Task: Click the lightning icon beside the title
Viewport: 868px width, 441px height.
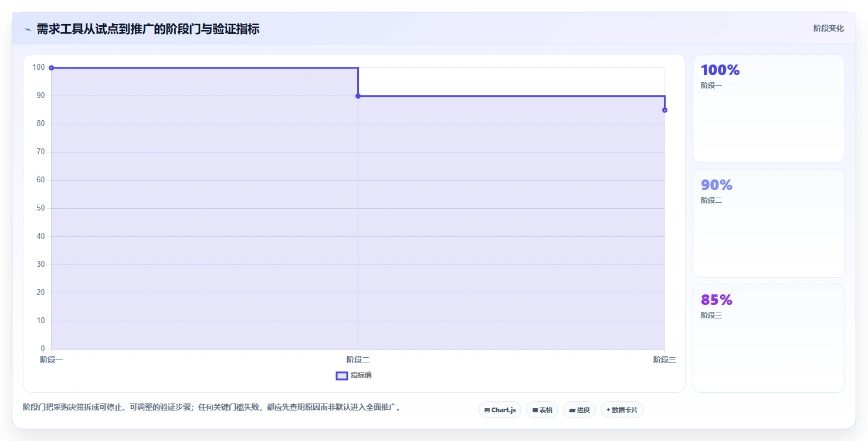Action: click(x=28, y=29)
